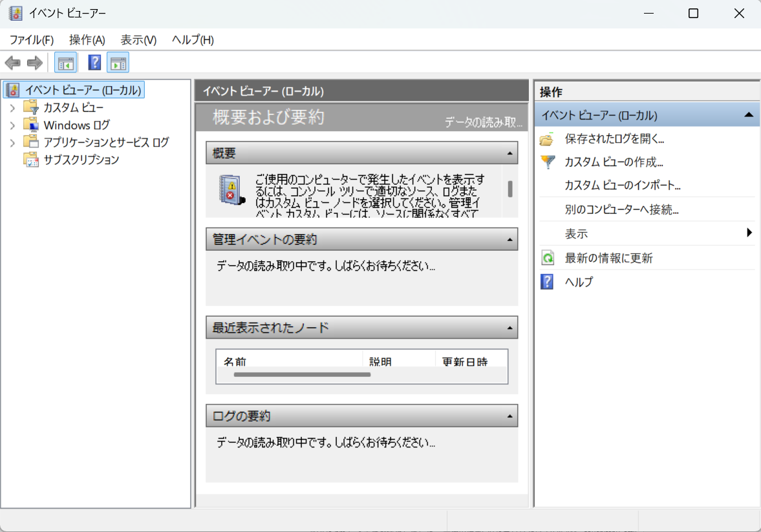Viewport: 761px width, 532px height.
Task: Collapse the 管理イベントの要約 section
Action: coord(509,239)
